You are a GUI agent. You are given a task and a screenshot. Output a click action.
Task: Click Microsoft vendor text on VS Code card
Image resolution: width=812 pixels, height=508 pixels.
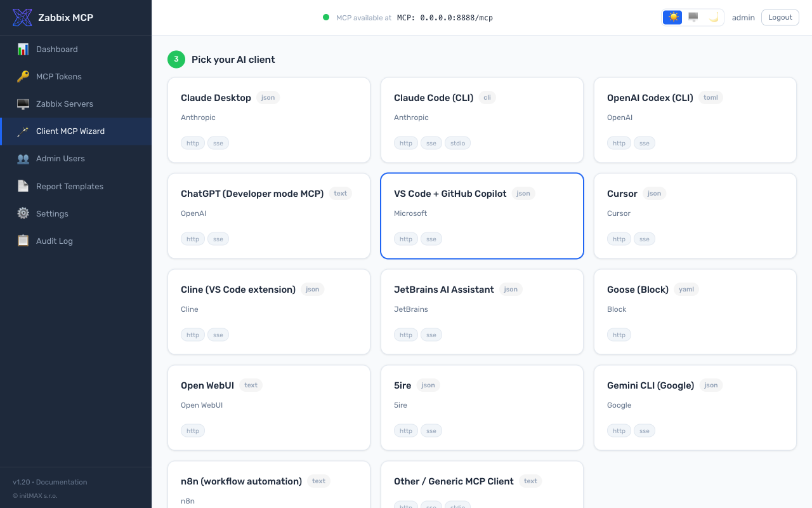410,213
